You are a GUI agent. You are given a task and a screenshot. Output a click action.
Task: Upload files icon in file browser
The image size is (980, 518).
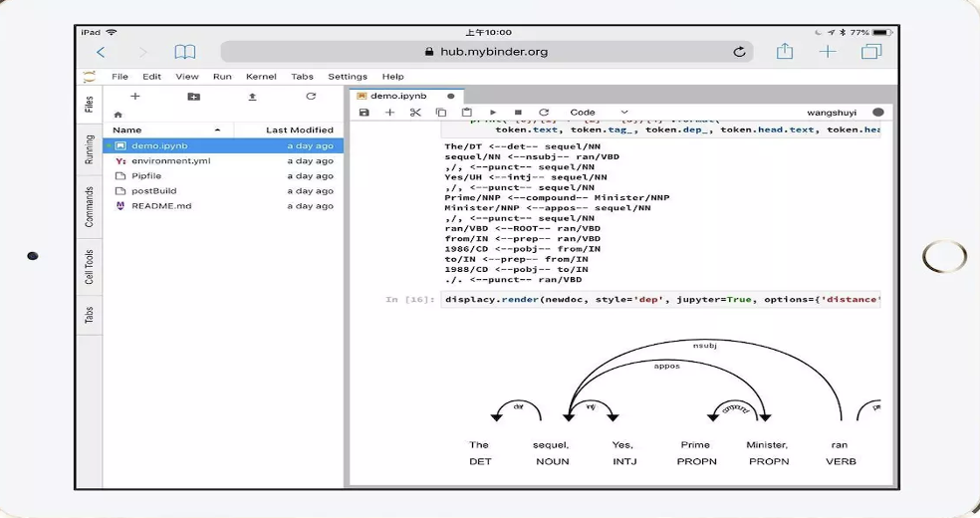(x=253, y=97)
